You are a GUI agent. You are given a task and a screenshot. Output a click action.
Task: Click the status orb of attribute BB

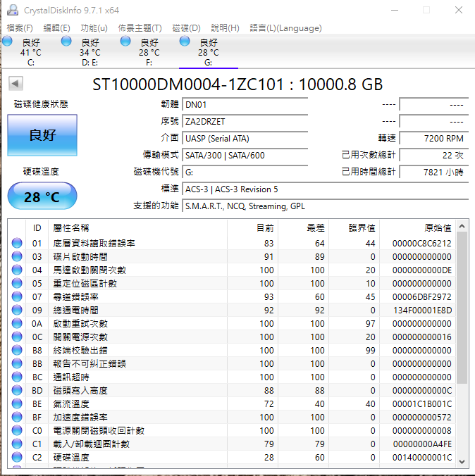[x=17, y=363]
